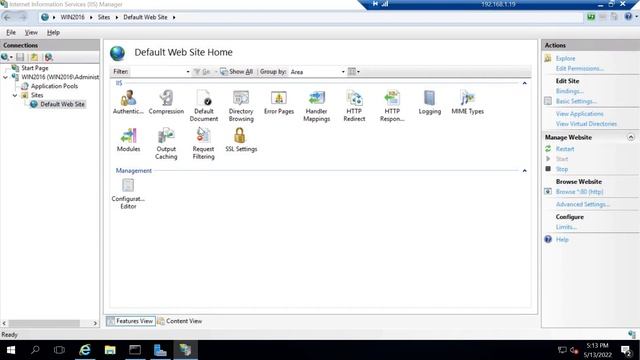Open Output Caching feature

166,143
